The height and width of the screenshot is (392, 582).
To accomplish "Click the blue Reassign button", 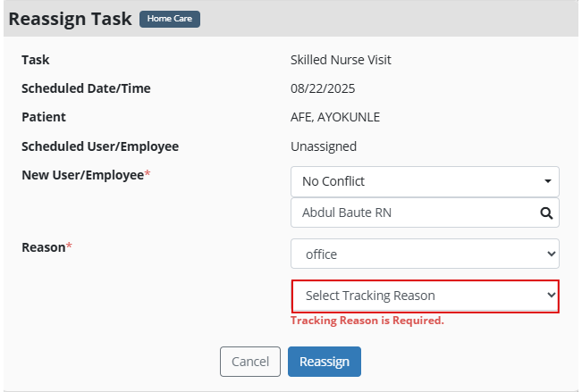I will pyautogui.click(x=324, y=362).
